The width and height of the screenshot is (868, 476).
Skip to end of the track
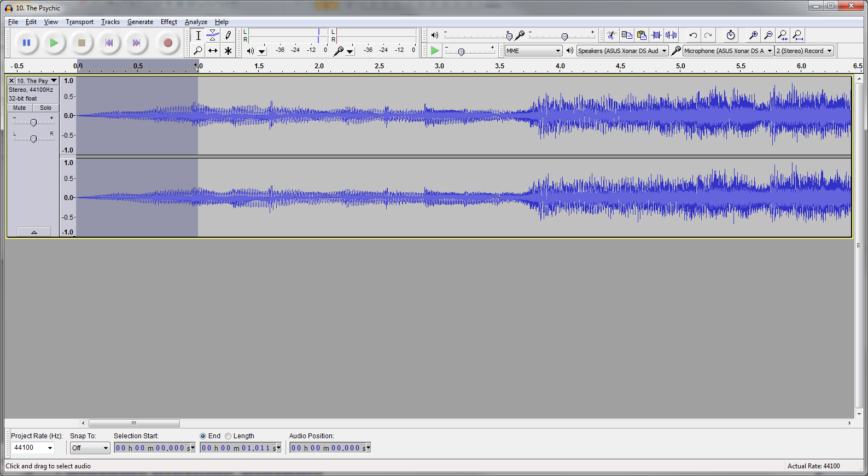[137, 43]
